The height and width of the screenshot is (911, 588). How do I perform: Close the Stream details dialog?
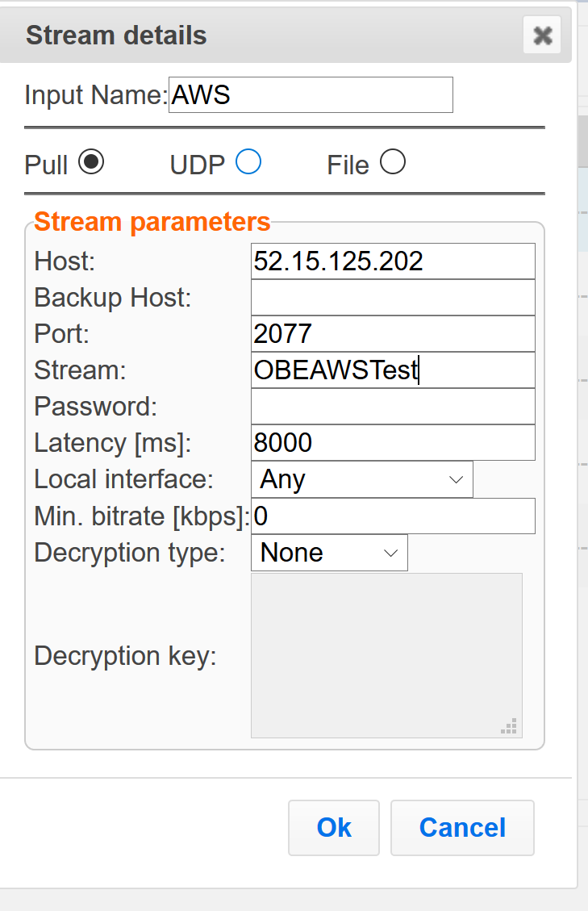point(542,35)
